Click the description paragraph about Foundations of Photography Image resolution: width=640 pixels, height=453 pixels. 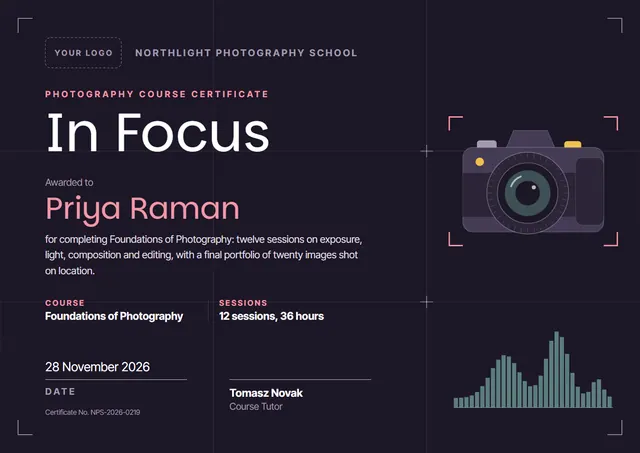tap(204, 255)
